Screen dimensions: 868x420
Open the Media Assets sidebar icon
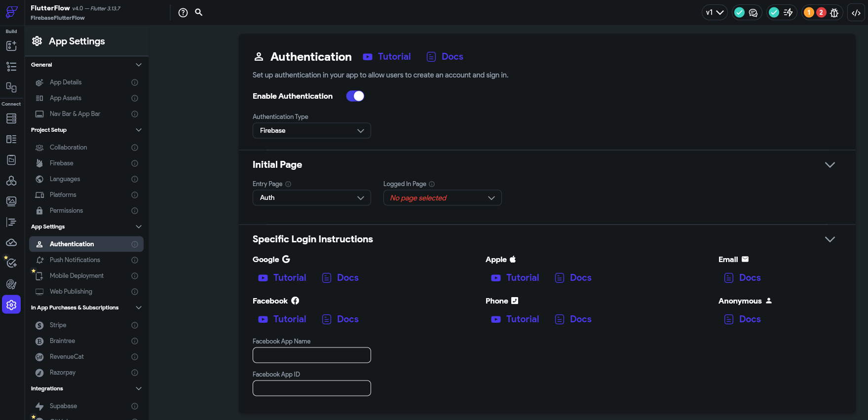click(x=11, y=201)
